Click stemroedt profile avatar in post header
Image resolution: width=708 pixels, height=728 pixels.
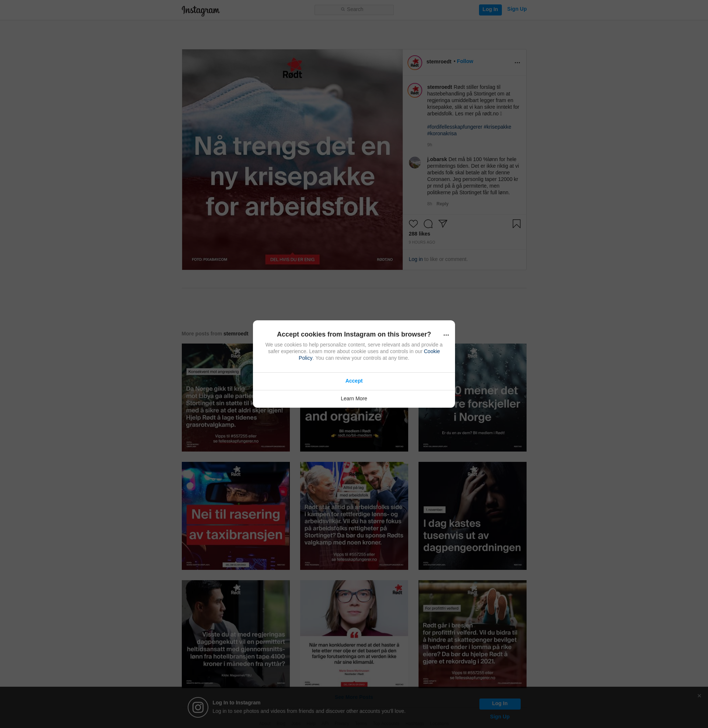[414, 62]
